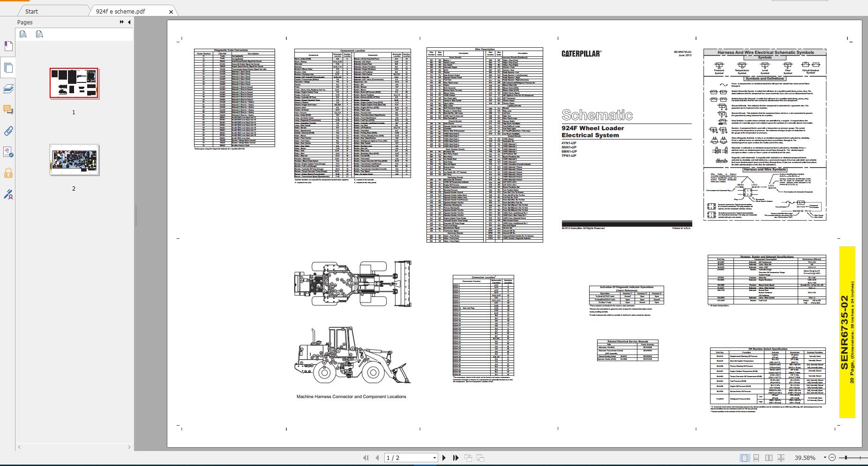Image resolution: width=868 pixels, height=466 pixels.
Task: Open the Pages thumbnails sidebar panel
Action: click(8, 68)
